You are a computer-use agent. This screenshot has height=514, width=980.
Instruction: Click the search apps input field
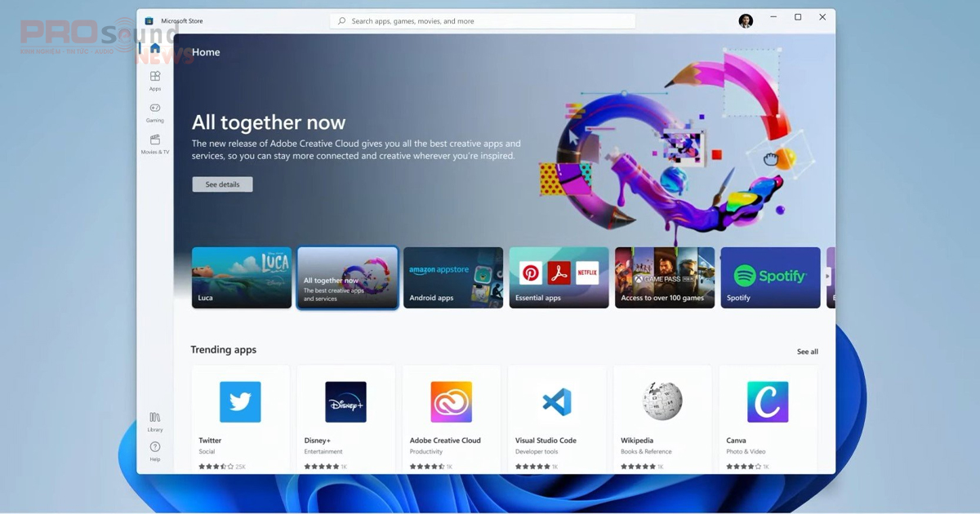pyautogui.click(x=482, y=21)
